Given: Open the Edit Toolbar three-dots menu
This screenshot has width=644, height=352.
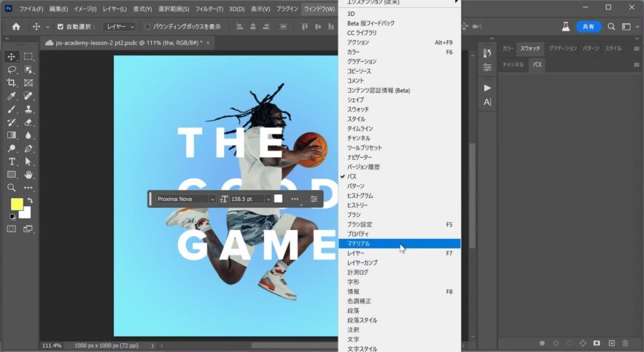Looking at the screenshot, I should pos(28,188).
